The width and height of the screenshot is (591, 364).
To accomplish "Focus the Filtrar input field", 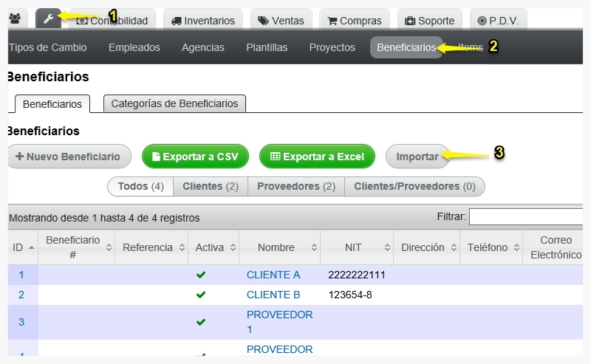I will coord(526,217).
